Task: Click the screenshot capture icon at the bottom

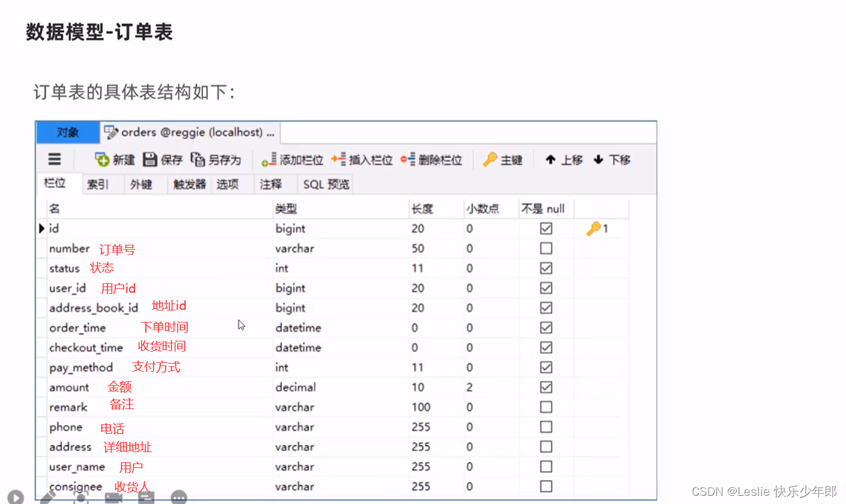Action: click(81, 498)
